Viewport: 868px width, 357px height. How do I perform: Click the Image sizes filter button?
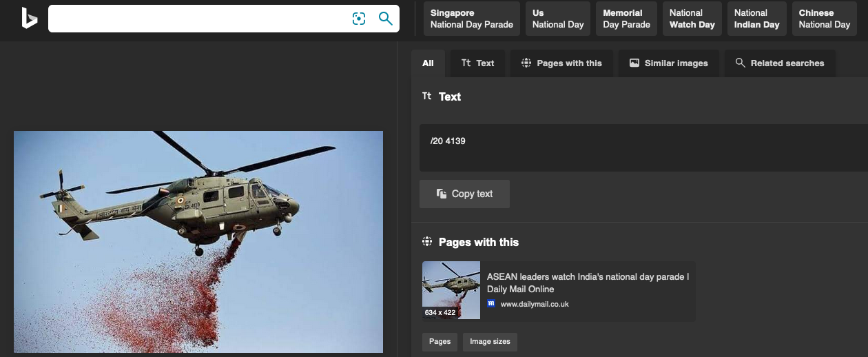490,342
